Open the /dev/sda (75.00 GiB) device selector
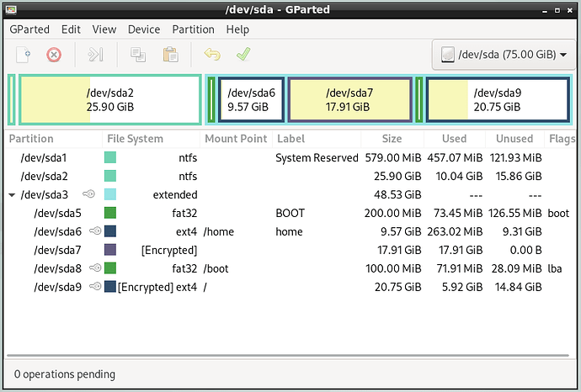Viewport: 581px width, 392px height. 504,55
